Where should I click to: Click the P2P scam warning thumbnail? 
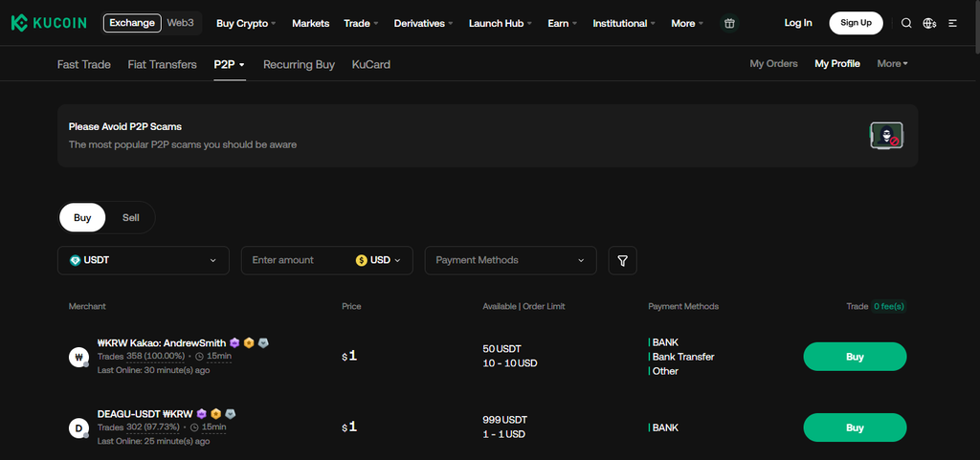[886, 136]
